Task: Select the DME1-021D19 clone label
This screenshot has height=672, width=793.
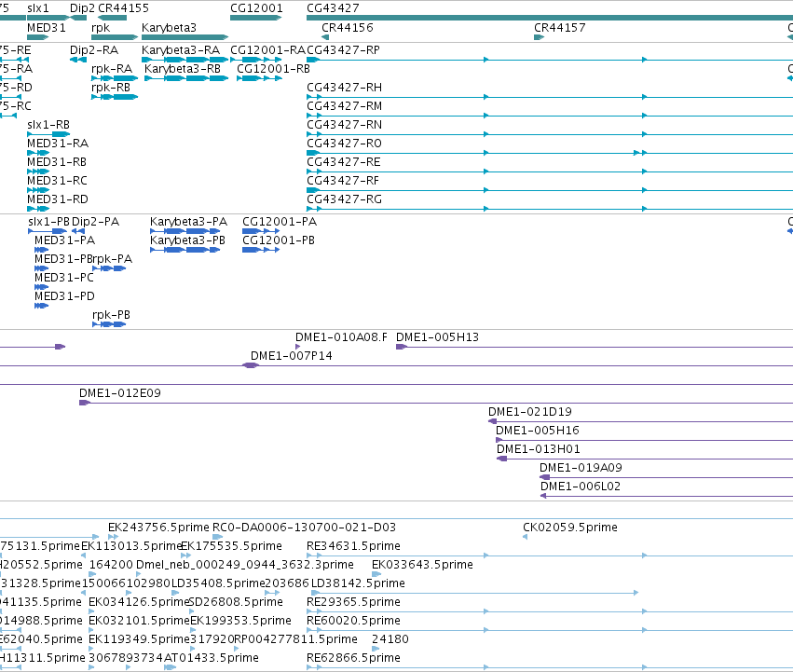Action: (530, 412)
